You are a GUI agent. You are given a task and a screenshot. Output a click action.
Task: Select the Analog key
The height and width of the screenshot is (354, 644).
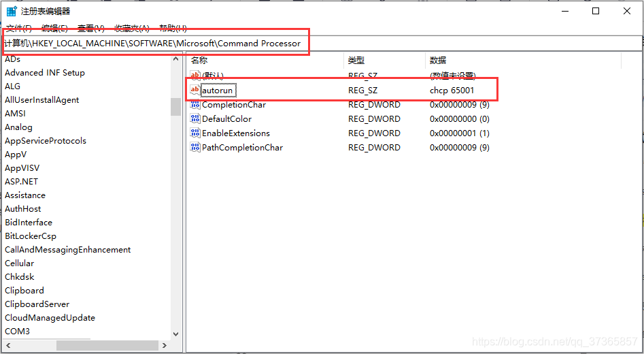coord(18,127)
